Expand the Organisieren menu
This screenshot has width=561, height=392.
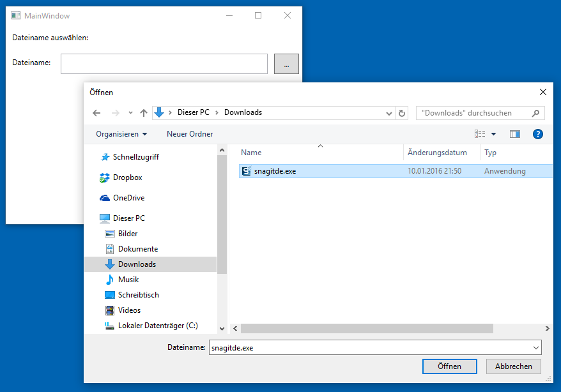pos(121,134)
